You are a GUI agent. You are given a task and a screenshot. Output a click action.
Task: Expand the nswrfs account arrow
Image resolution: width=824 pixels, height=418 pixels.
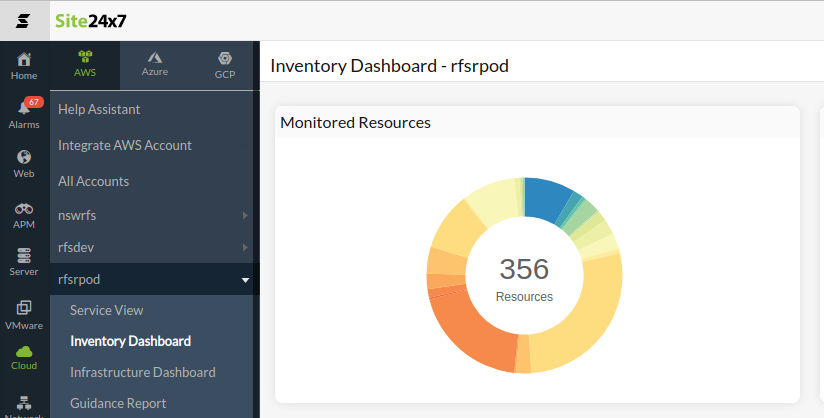tap(245, 216)
